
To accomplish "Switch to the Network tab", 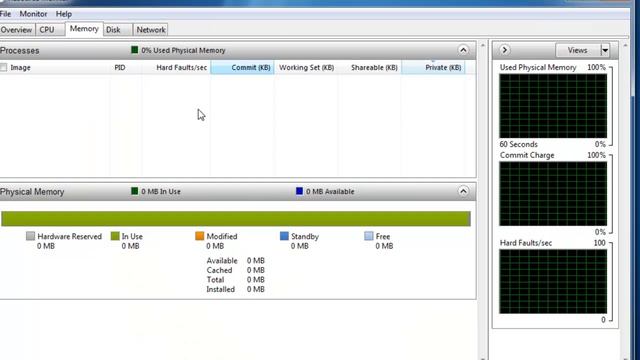I will pos(151,30).
